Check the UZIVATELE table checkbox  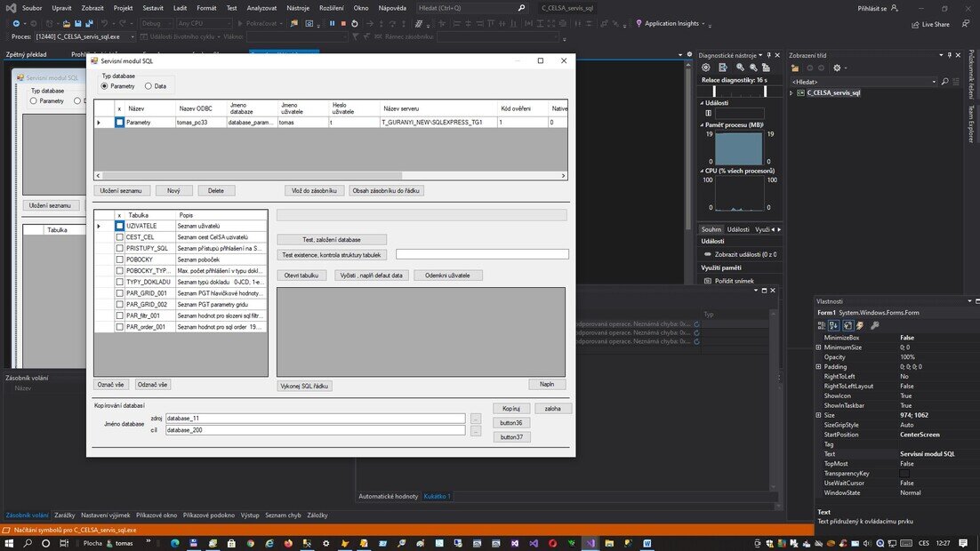click(x=119, y=227)
